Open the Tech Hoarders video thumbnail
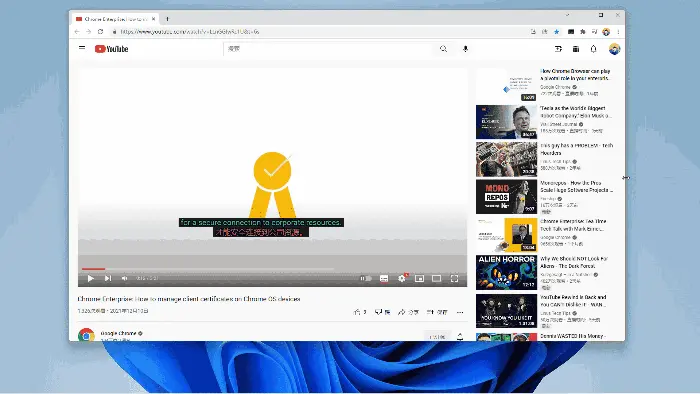The width and height of the screenshot is (700, 394). 506,159
